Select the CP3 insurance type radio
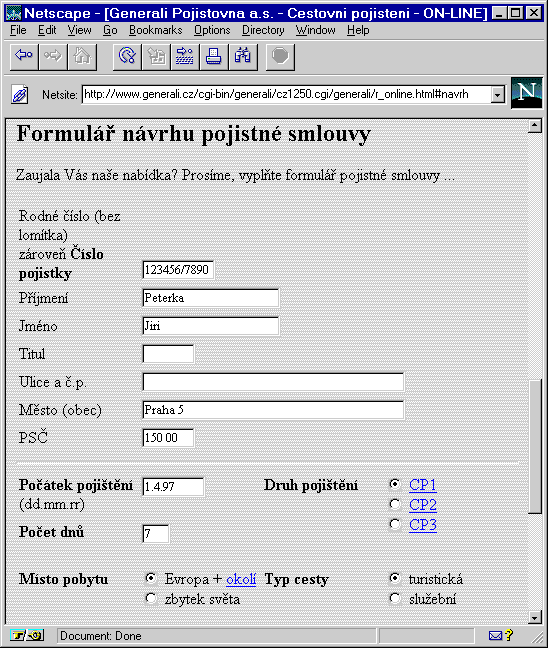The image size is (548, 648). click(395, 524)
